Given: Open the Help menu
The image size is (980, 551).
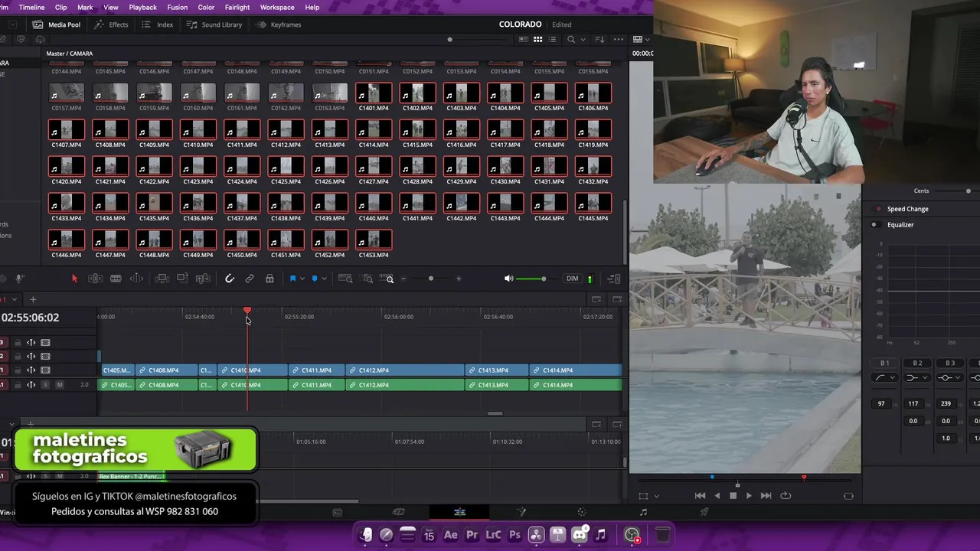Looking at the screenshot, I should tap(312, 7).
